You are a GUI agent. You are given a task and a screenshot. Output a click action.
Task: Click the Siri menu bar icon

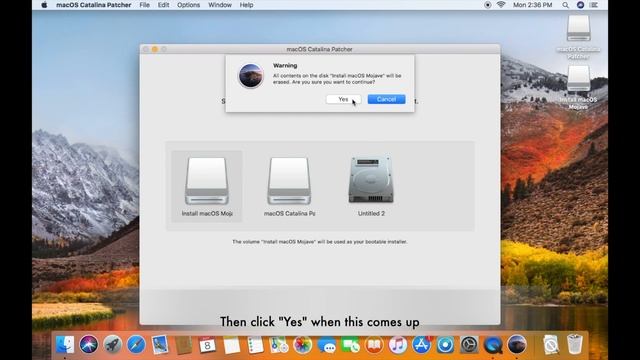(580, 5)
